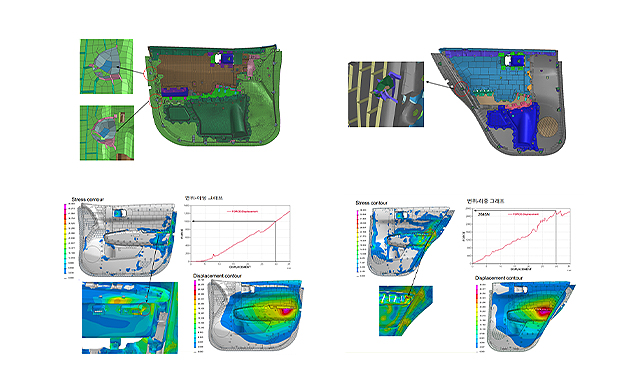
Task: Click the front door zoomed stress detail image
Action: click(130, 317)
